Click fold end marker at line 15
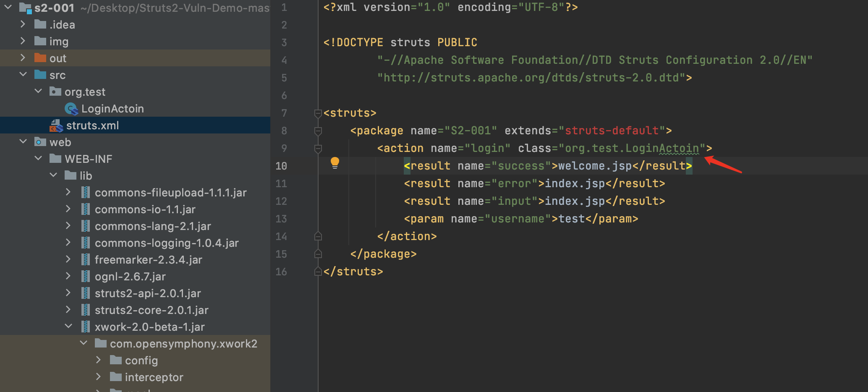This screenshot has height=392, width=868. 318,254
